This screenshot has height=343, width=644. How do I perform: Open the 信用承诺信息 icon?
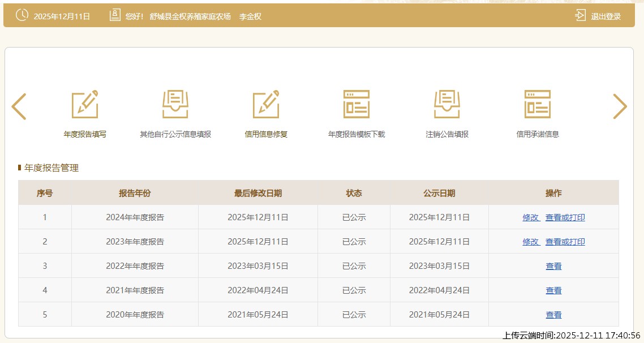538,104
